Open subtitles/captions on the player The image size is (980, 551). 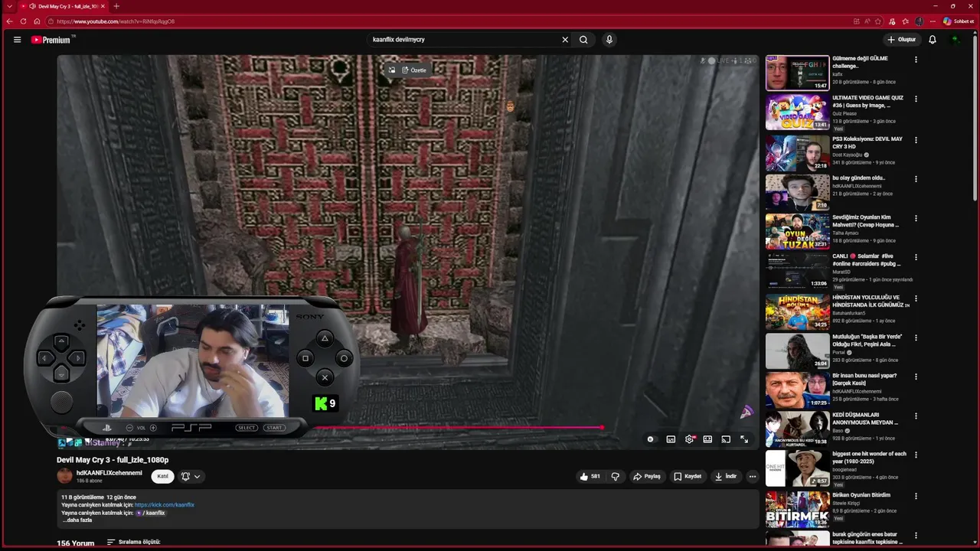coord(671,439)
